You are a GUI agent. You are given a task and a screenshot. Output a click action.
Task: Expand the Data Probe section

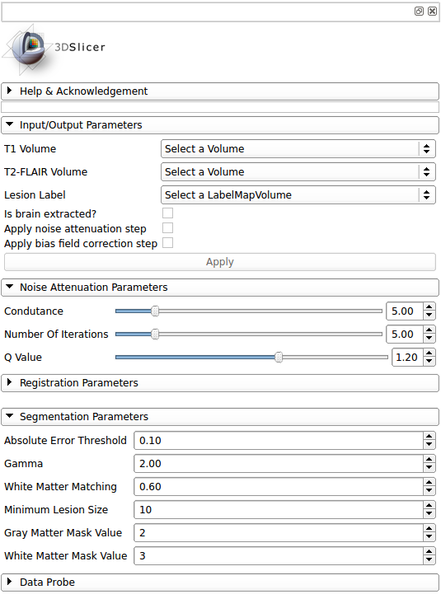click(x=220, y=582)
